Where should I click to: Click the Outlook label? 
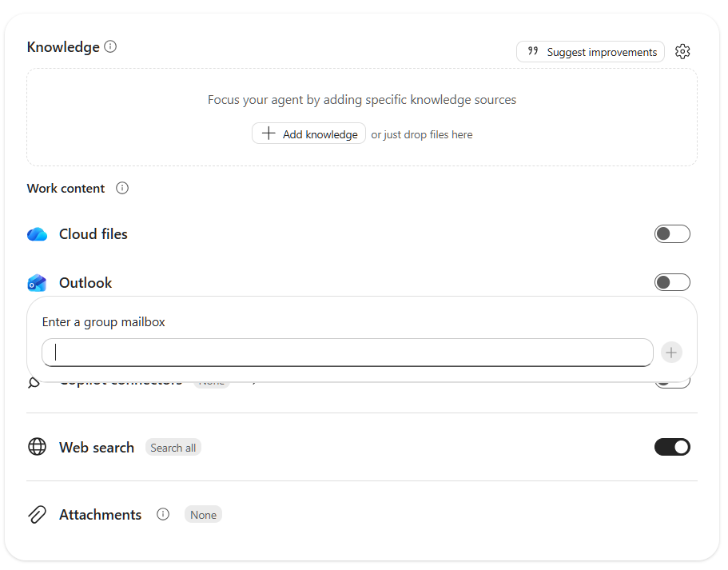coord(86,283)
